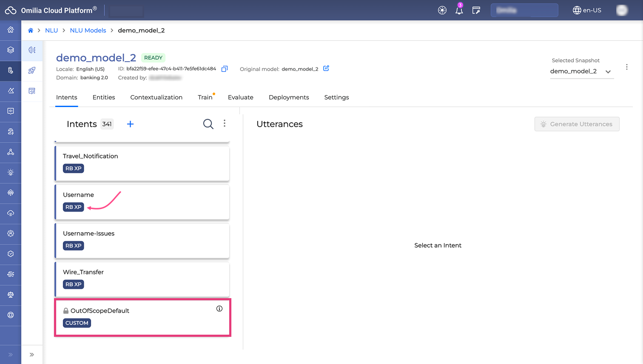Click the NLU breadcrumb link

point(51,31)
